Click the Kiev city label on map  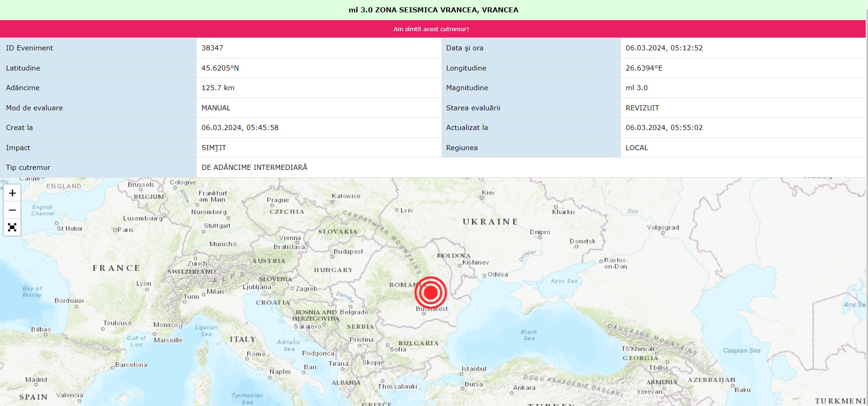[488, 193]
